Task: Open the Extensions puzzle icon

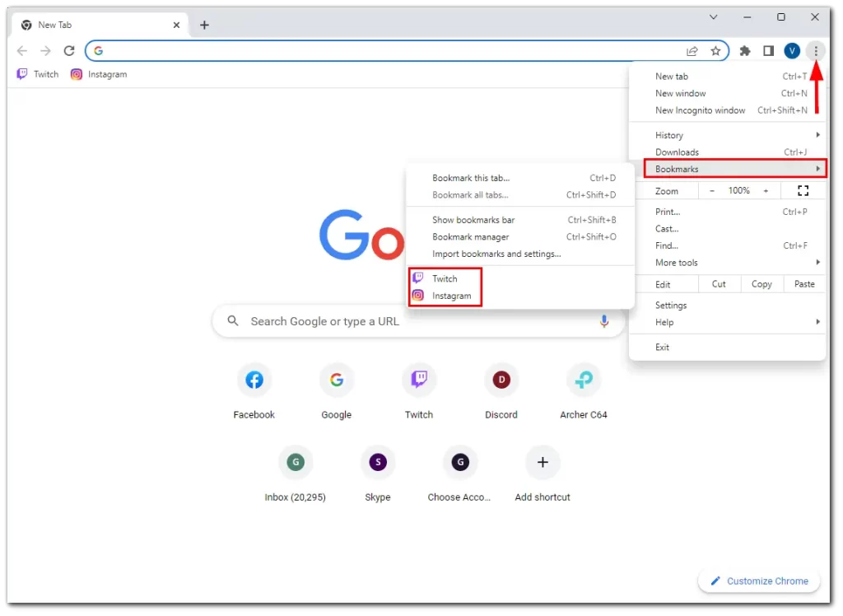Action: [x=744, y=51]
